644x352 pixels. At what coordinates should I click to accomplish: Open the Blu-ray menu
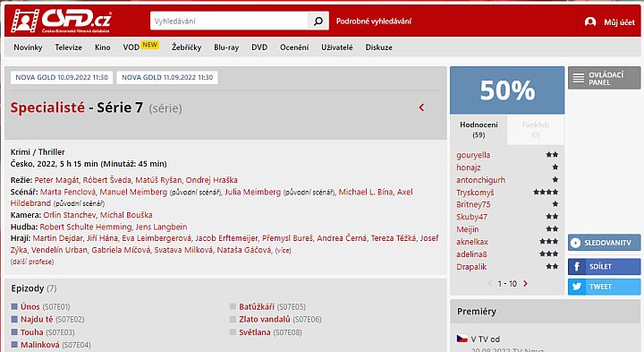[x=226, y=47]
